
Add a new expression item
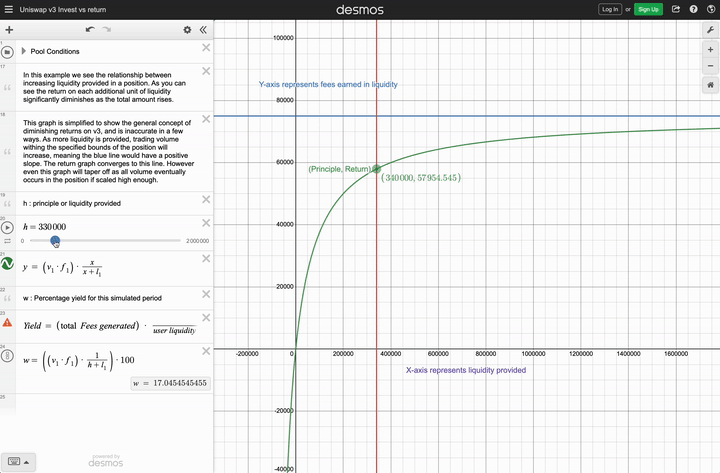click(9, 30)
